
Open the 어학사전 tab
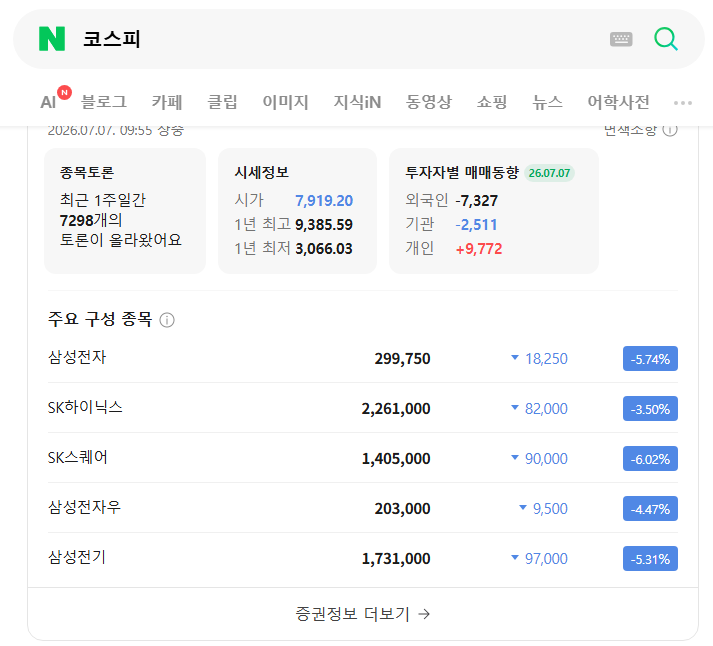coord(618,102)
